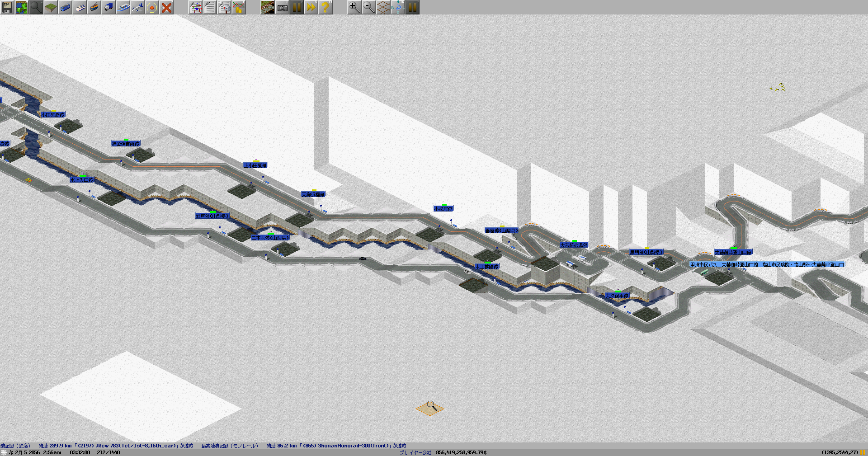Click the 大菩薩峠登山口停 station label

point(733,252)
